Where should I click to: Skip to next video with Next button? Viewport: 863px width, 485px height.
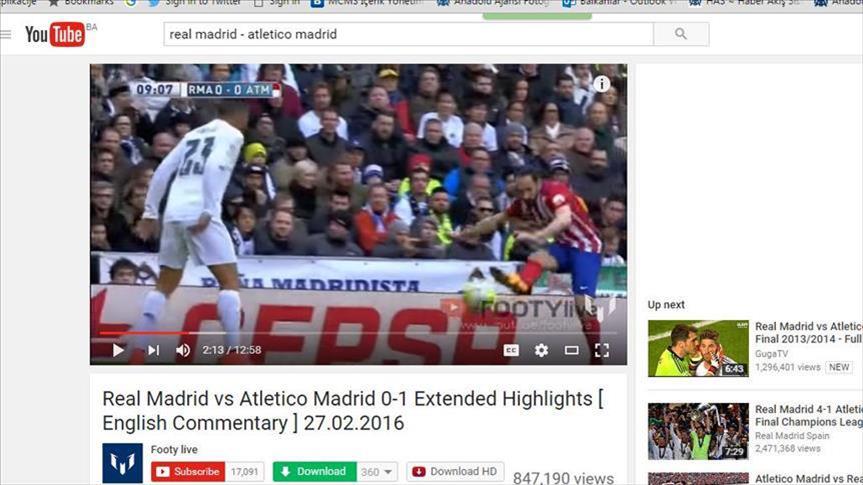coord(153,350)
